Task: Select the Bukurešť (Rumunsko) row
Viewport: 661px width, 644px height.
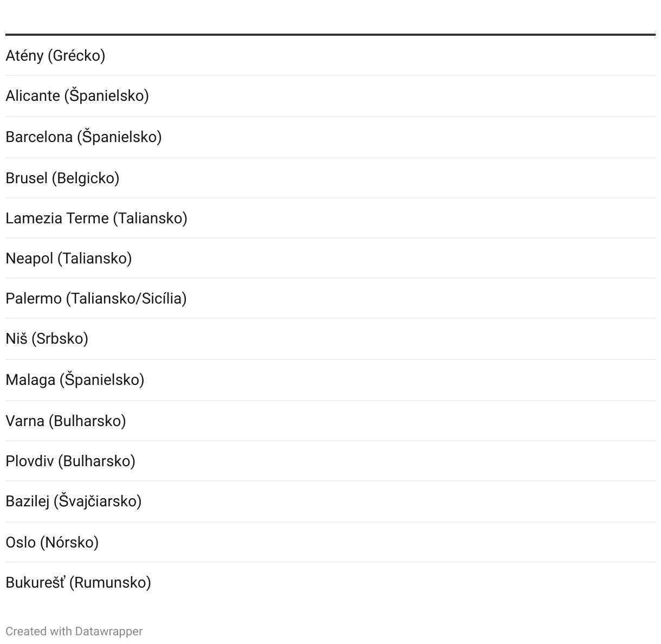Action: [x=330, y=582]
